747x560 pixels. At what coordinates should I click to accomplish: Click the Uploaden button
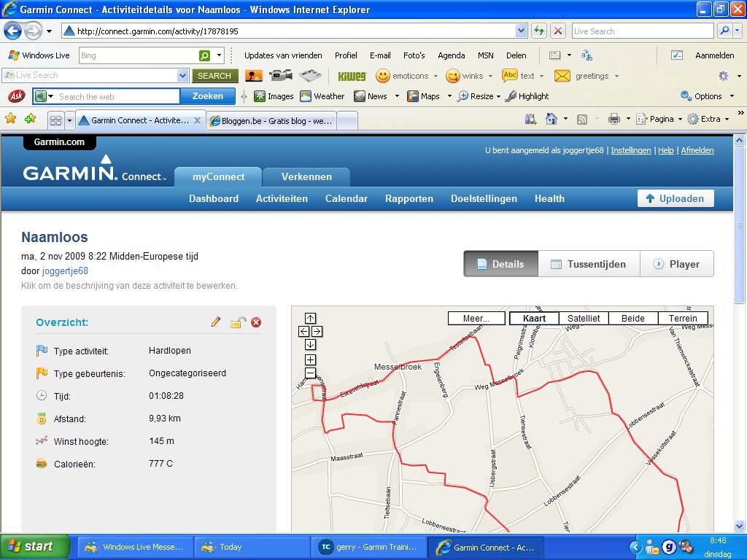click(x=676, y=198)
